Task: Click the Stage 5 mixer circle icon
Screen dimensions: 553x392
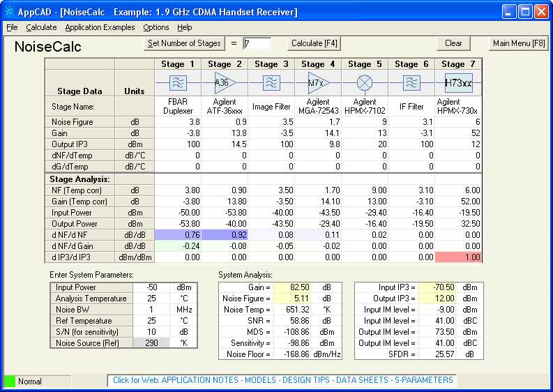Action: click(364, 83)
